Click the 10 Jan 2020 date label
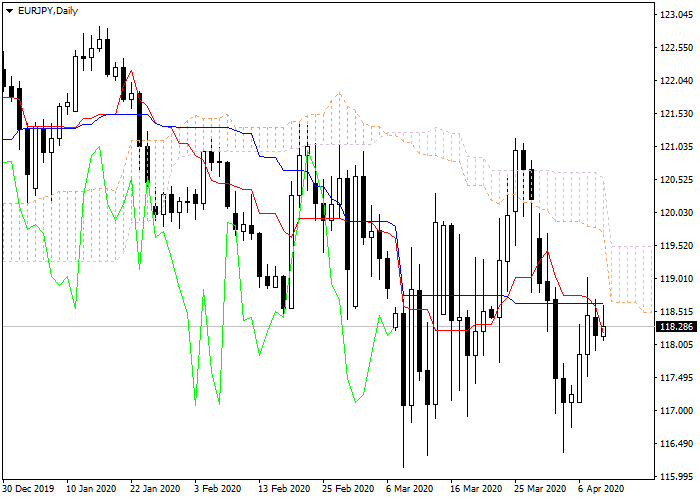The width and height of the screenshot is (700, 500). (91, 489)
